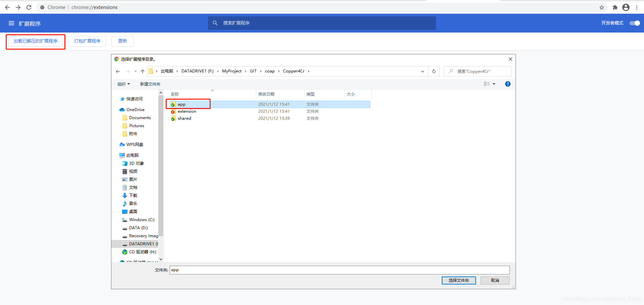Open 图片 in the navigation pane
Image resolution: width=644 pixels, height=305 pixels.
point(133,180)
